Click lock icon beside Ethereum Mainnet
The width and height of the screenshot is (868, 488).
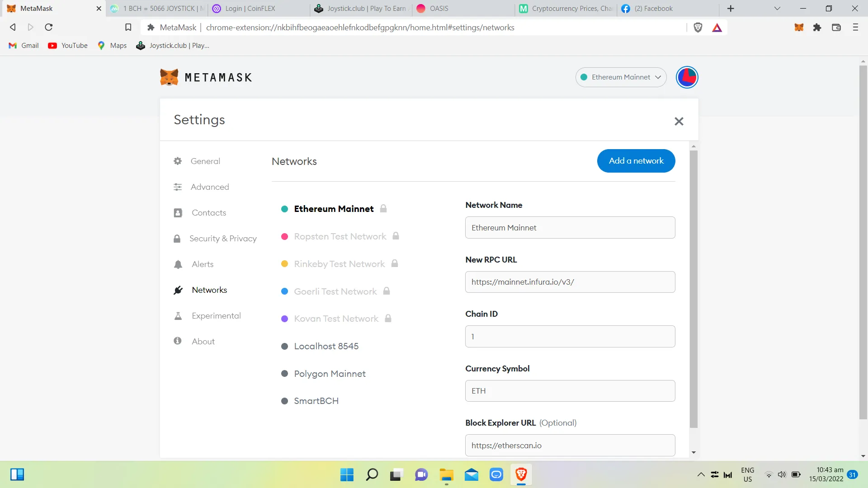[383, 208]
